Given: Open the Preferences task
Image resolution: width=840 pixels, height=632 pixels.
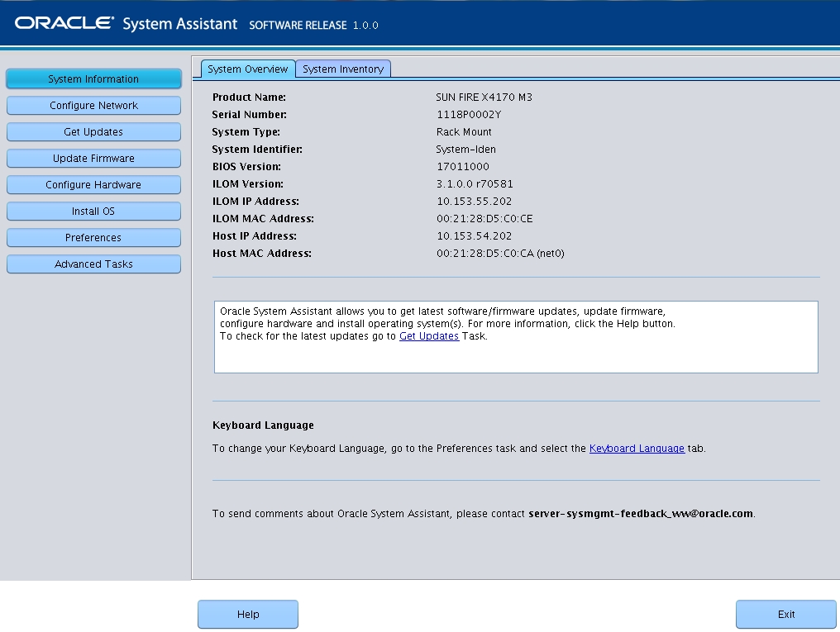Looking at the screenshot, I should click(x=93, y=237).
